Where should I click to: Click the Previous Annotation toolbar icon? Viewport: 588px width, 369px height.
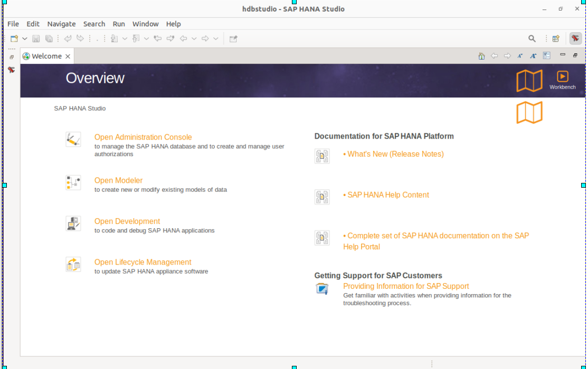coord(136,38)
